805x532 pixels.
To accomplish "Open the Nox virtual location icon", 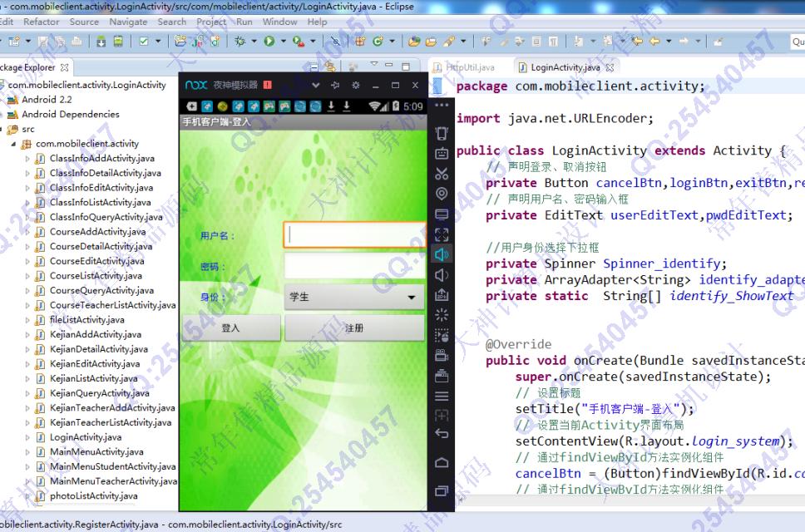I will click(442, 194).
